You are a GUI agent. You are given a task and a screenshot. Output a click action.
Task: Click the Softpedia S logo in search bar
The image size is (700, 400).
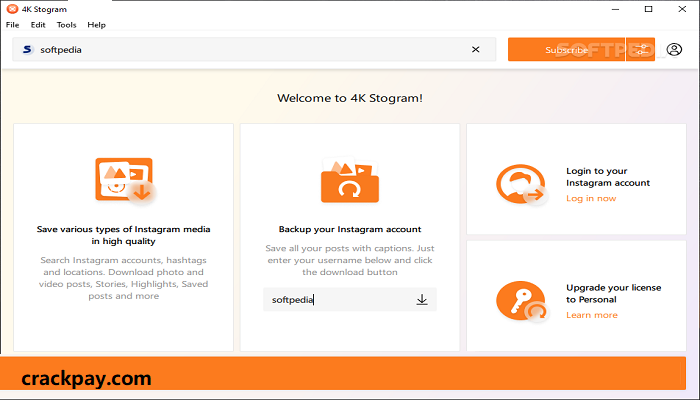27,50
